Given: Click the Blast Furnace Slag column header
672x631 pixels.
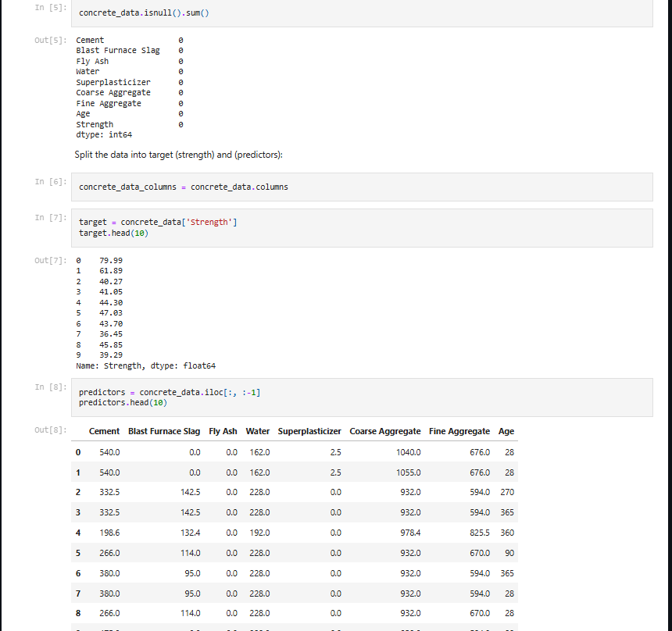Looking at the screenshot, I should click(164, 431).
